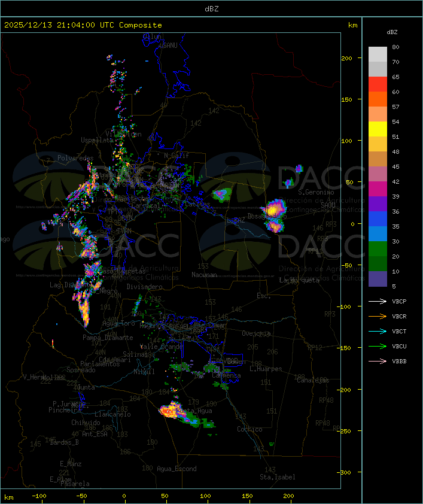Select the VBCR legend label
Image resolution: width=423 pixels, height=504 pixels.
399,316
